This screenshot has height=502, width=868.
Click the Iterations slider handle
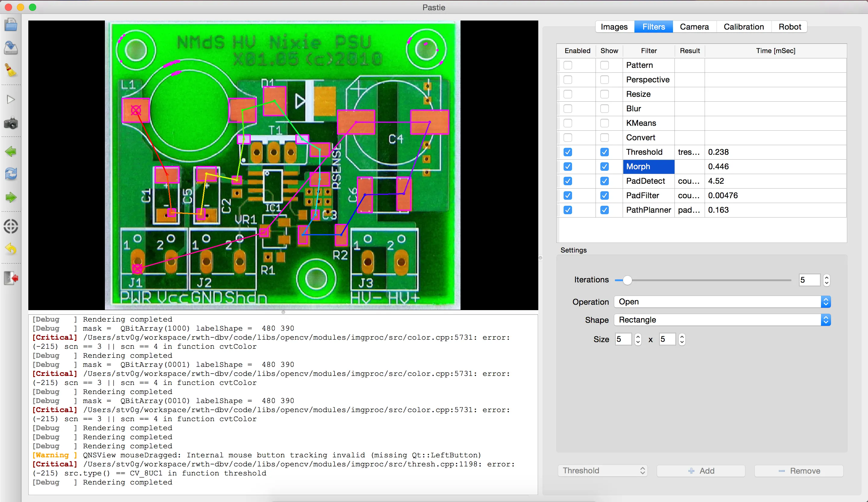(x=627, y=280)
